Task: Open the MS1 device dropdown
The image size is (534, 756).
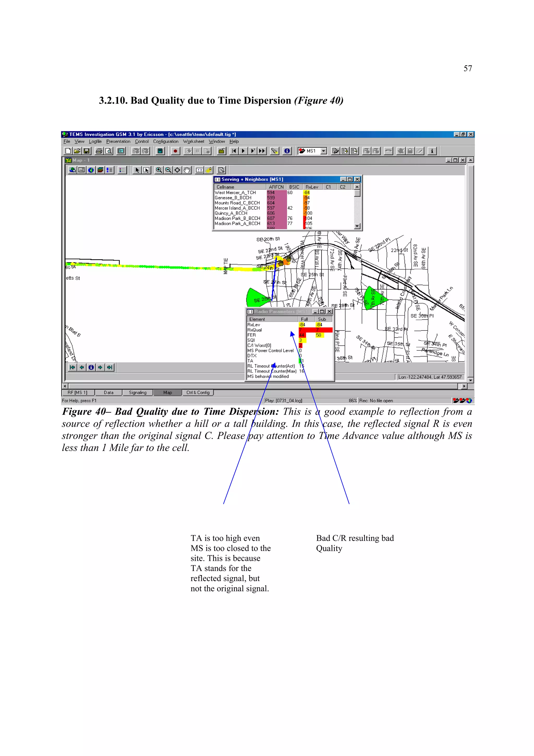Action: coord(324,151)
